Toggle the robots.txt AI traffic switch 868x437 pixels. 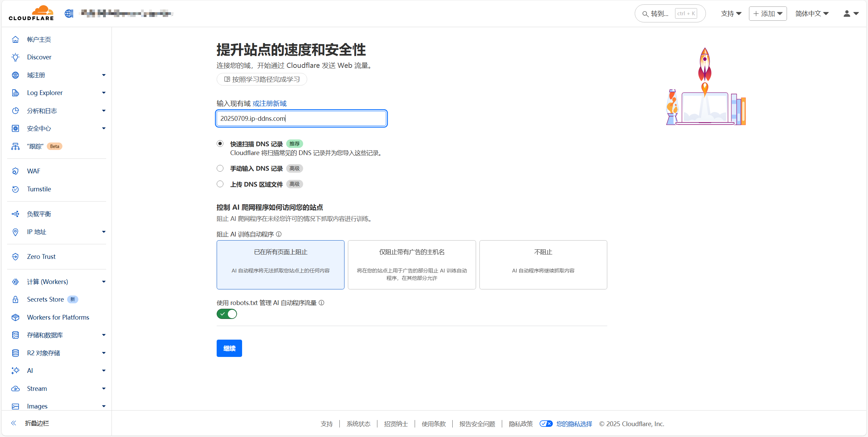227,314
